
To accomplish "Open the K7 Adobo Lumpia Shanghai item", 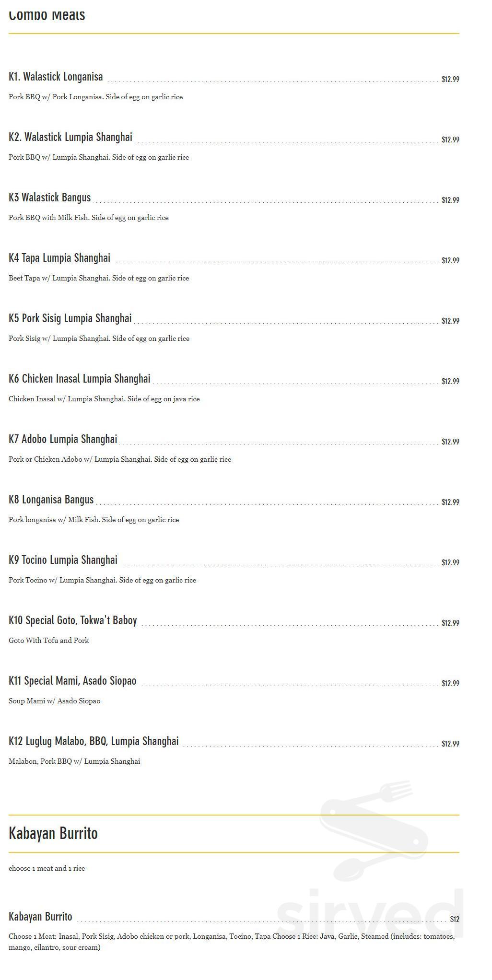I will [x=63, y=439].
